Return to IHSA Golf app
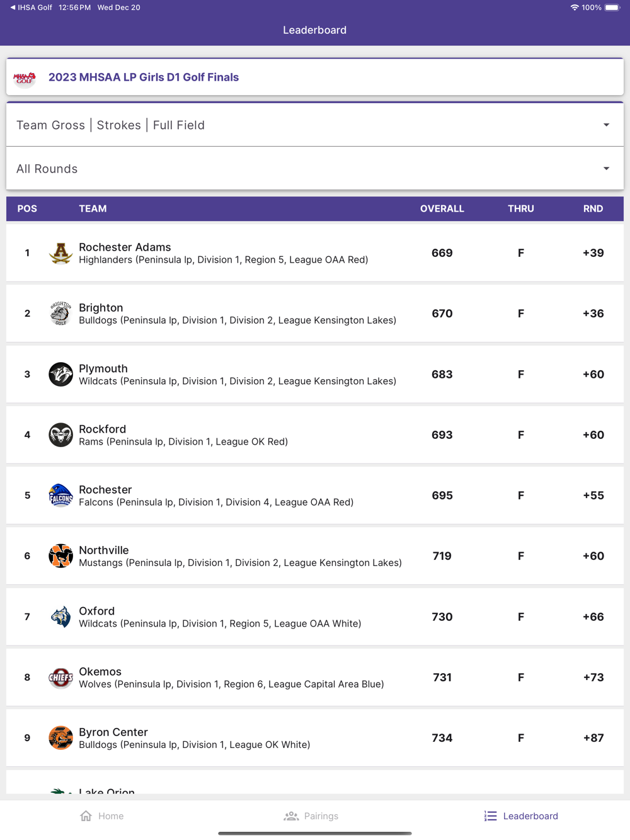The width and height of the screenshot is (630, 840). coord(31,8)
